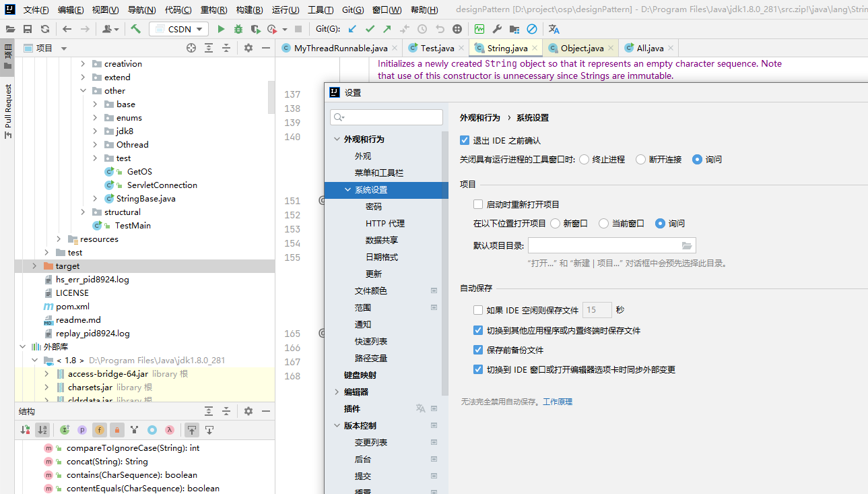868x494 pixels.
Task: Select 'Current window' radio for opening projects
Action: click(x=603, y=223)
